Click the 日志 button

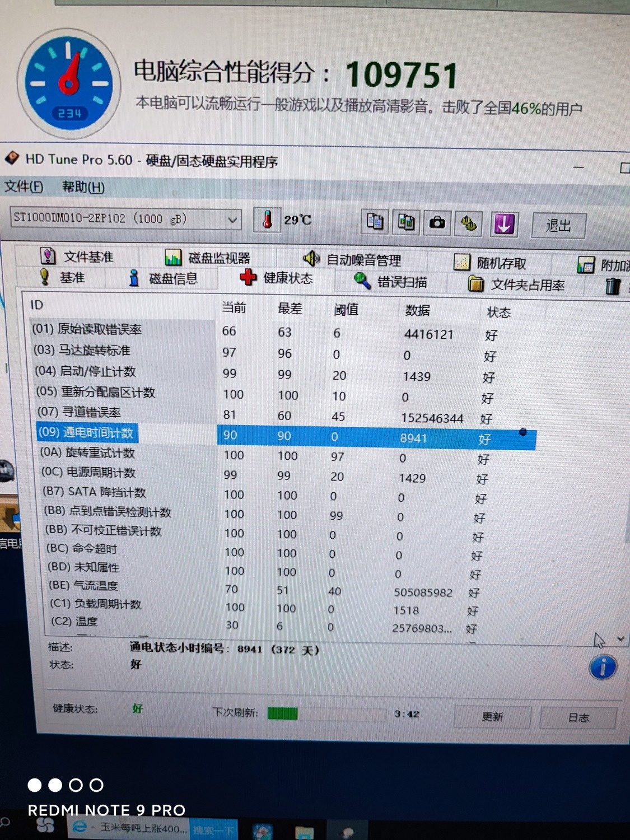pyautogui.click(x=578, y=718)
